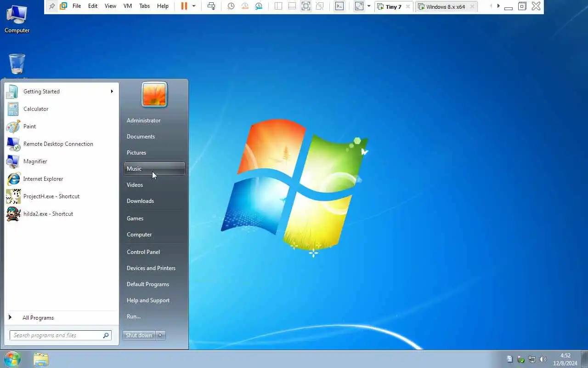
Task: Open the Downloads folder
Action: [x=154, y=201]
